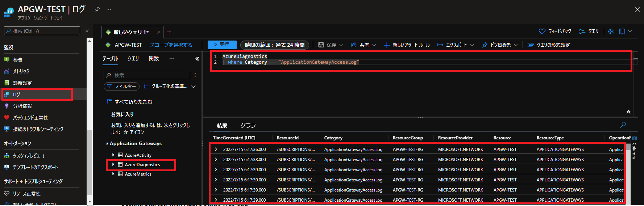Switch to 関数 tab
The image size is (644, 206).
(154, 59)
